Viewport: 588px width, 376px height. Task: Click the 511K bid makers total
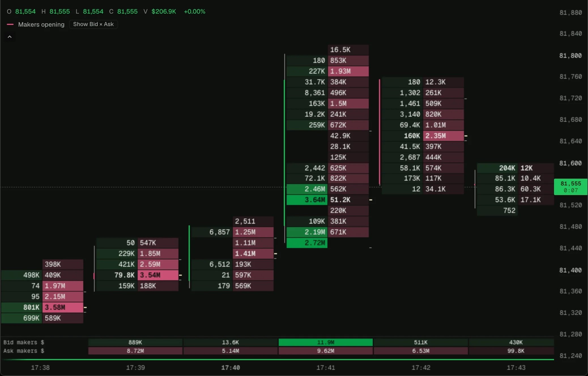(421, 342)
